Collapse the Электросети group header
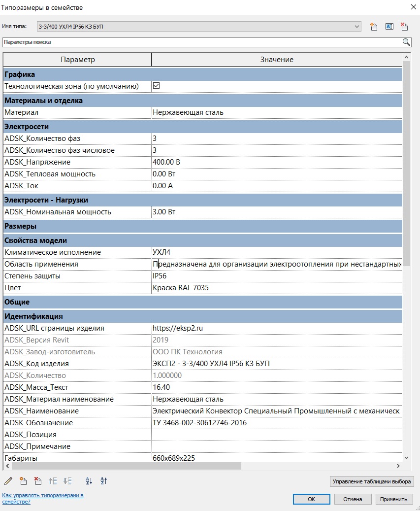Viewport: 420px width, 511px height. [x=203, y=127]
